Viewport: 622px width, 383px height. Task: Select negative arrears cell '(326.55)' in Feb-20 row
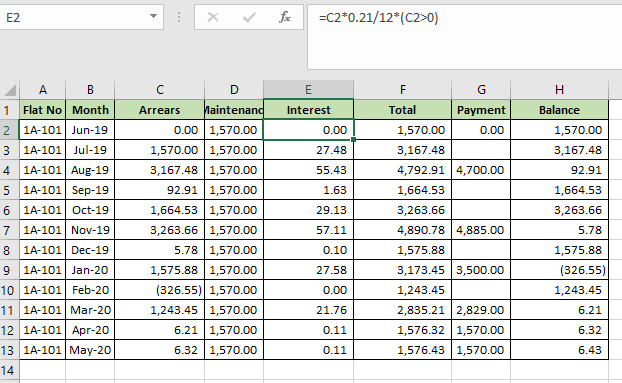[x=159, y=290]
